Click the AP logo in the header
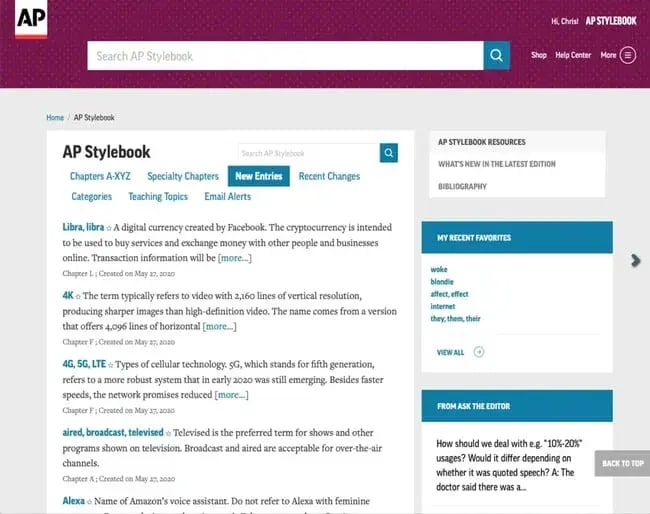Image resolution: width=650 pixels, height=514 pixels. click(x=31, y=19)
